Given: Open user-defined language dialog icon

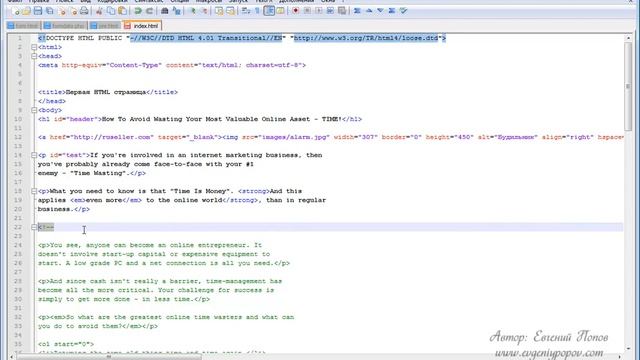Looking at the screenshot, I should coord(280,11).
